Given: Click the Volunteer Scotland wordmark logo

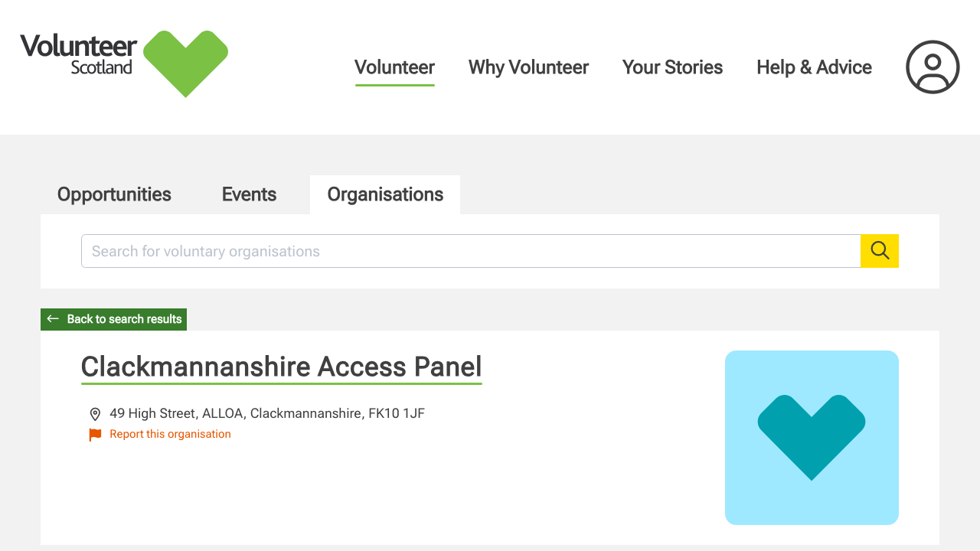Looking at the screenshot, I should (x=80, y=55).
